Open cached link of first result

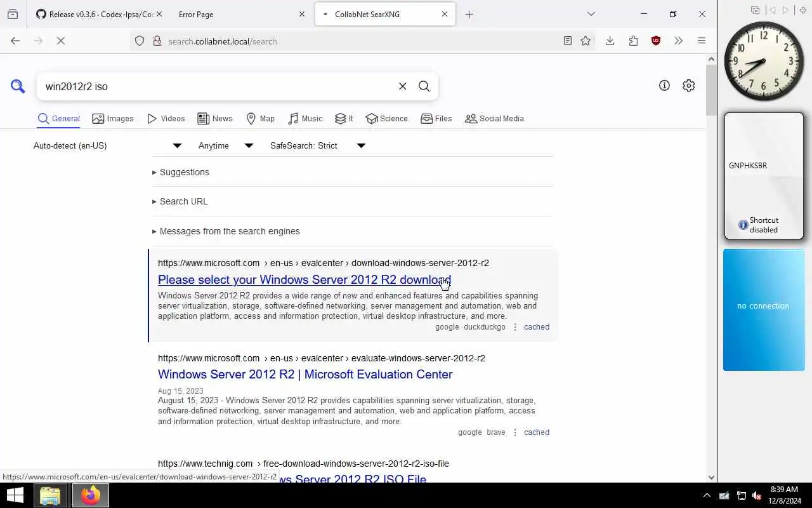[x=537, y=327]
